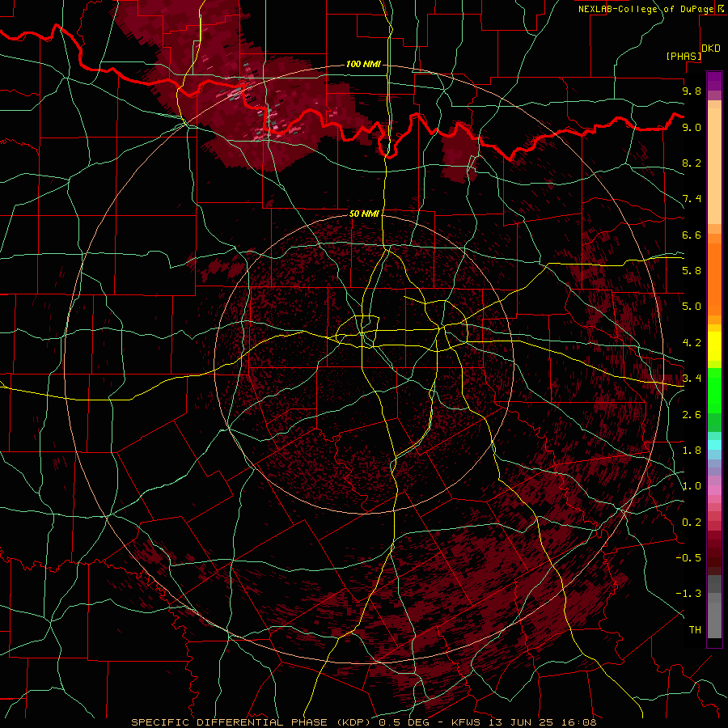
Task: Pick the yellow segment beside 4.2
Action: pos(714,346)
